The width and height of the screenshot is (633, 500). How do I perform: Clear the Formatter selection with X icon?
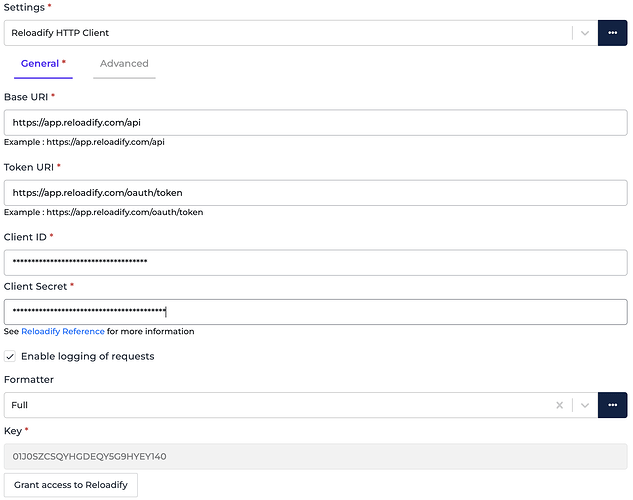[560, 405]
